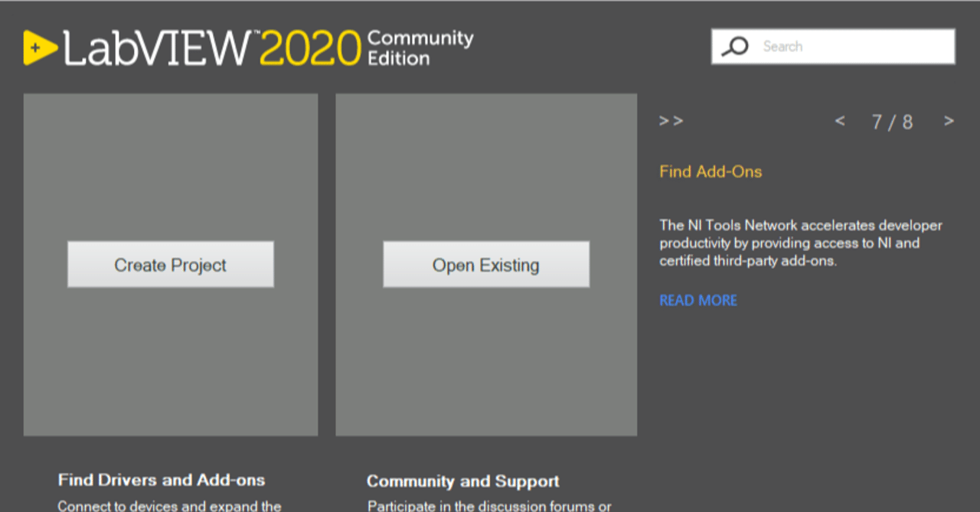Advance to the next slide with > arrow
This screenshot has height=512, width=980.
[x=949, y=121]
